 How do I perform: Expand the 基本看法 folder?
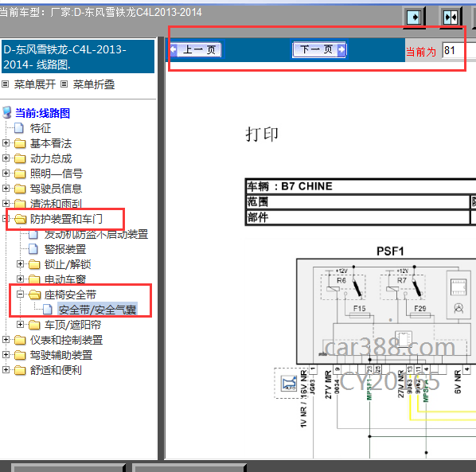pyautogui.click(x=6, y=143)
